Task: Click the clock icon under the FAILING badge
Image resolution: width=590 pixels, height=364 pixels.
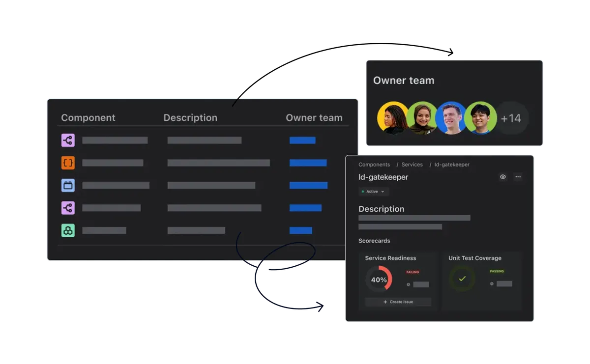Action: pyautogui.click(x=409, y=284)
